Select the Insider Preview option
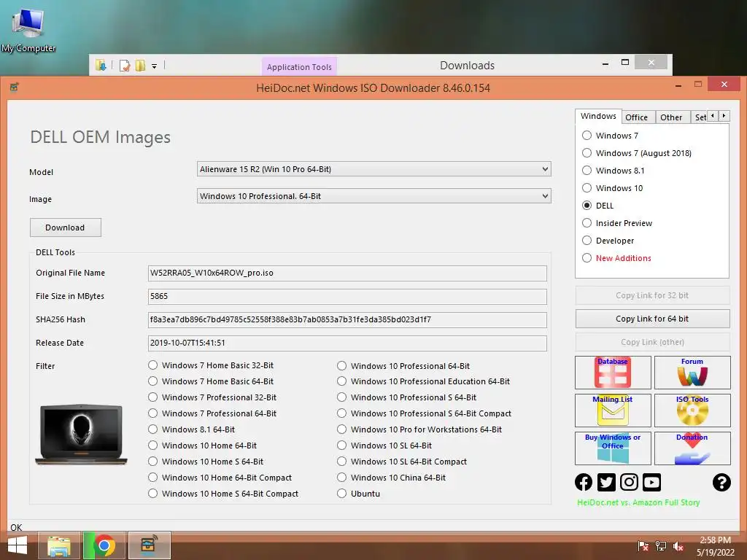747x560 pixels. [x=587, y=223]
